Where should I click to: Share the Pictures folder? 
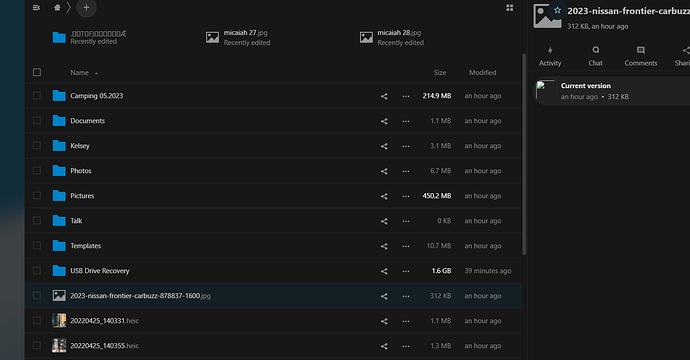(x=384, y=196)
